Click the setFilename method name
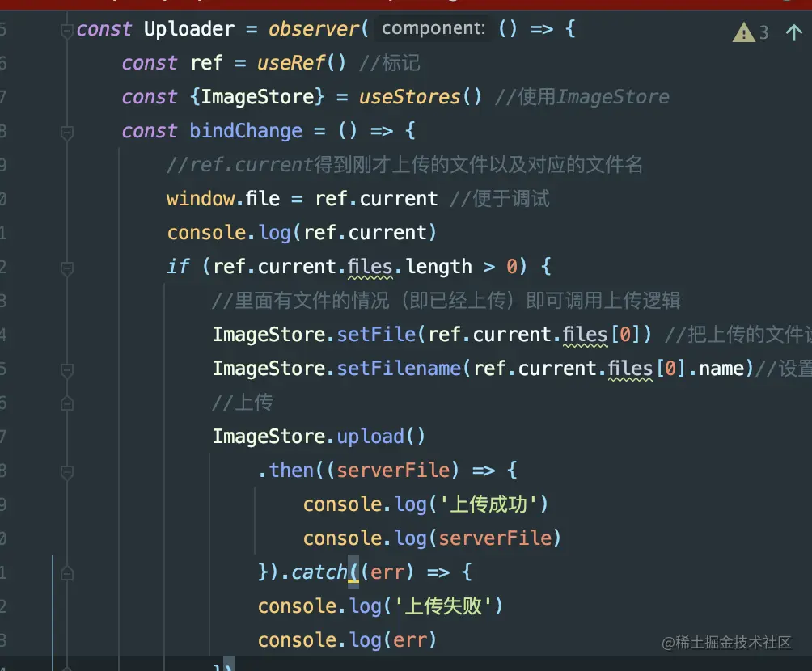Screen dimensions: 812x671 [399, 369]
